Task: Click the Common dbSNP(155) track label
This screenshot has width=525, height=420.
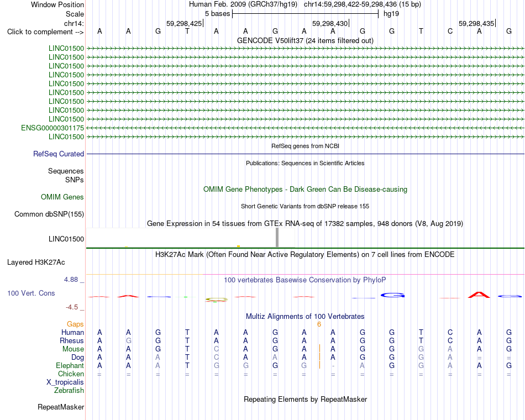Action: tap(49, 214)
